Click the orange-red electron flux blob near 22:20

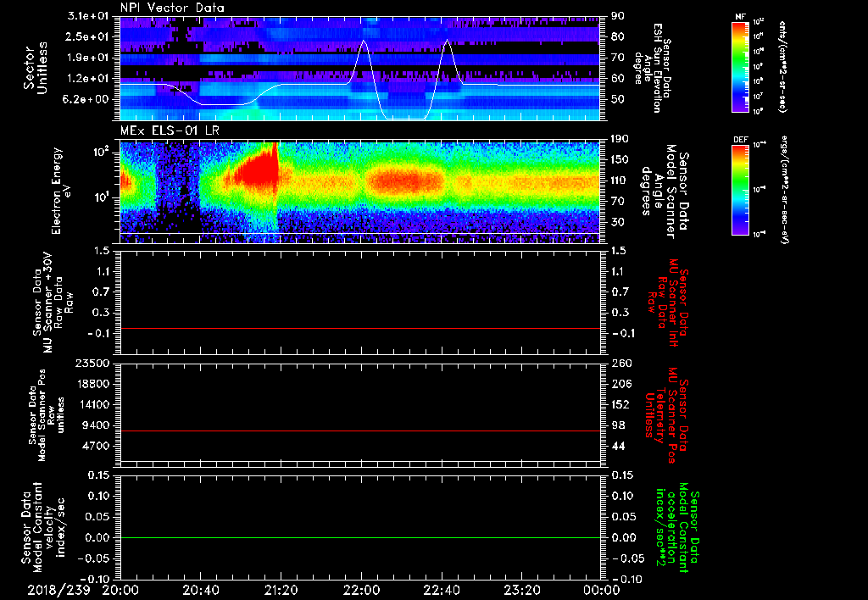tap(406, 181)
